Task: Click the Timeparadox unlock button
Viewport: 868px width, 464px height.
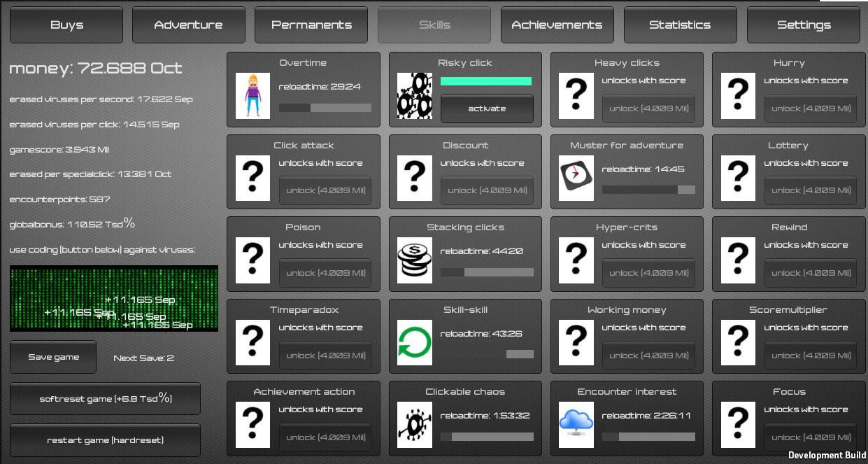Action: pyautogui.click(x=325, y=356)
